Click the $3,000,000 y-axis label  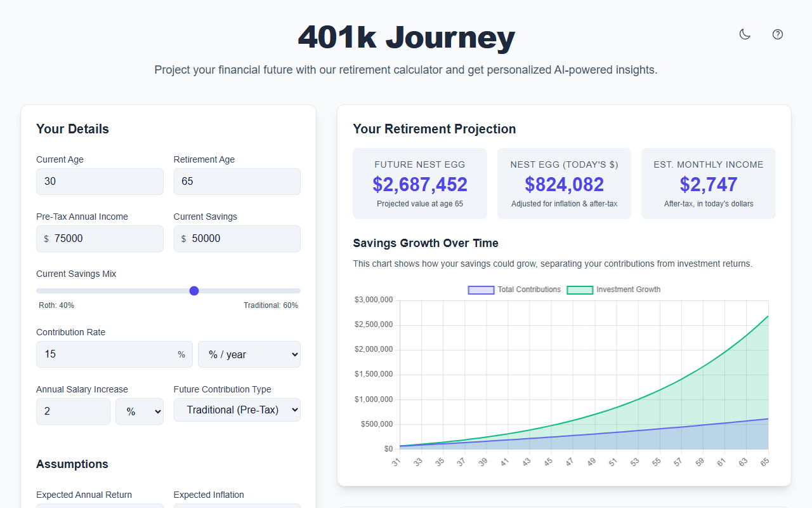tap(374, 300)
